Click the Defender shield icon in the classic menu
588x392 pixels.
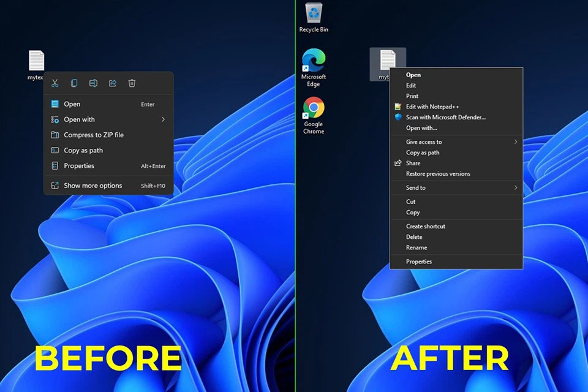398,118
